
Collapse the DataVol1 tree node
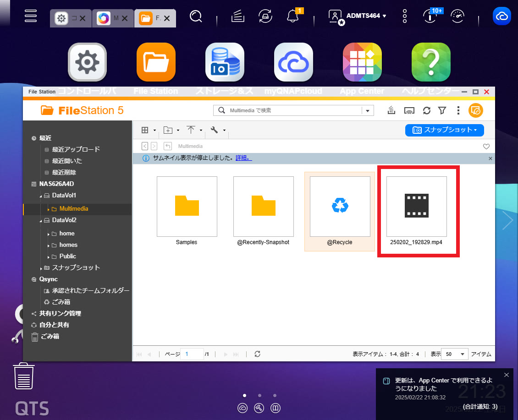[41, 196]
